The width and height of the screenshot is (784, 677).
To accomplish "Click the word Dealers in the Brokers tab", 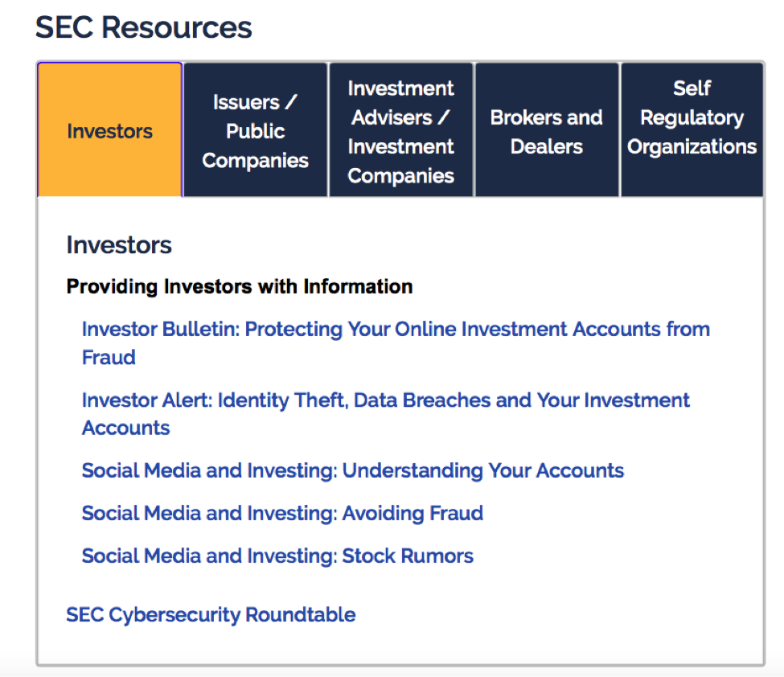I will (x=546, y=146).
